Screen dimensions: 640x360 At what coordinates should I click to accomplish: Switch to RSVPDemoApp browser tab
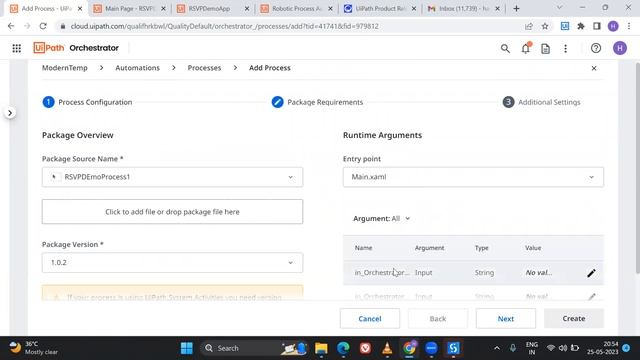(x=213, y=8)
